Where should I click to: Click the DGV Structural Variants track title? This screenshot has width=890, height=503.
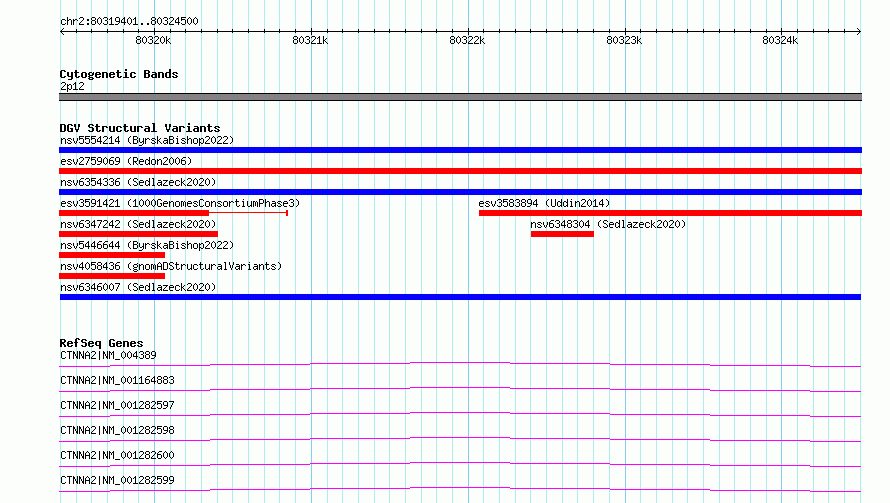click(140, 128)
